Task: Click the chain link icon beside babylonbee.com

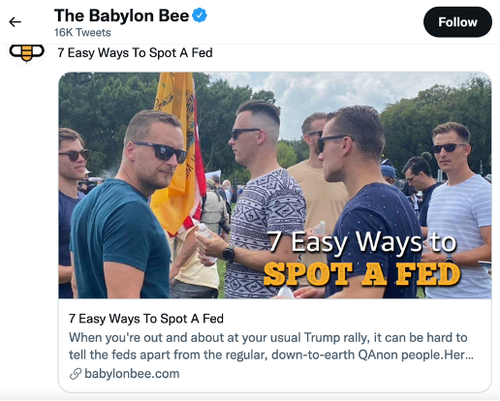Action: pos(76,374)
